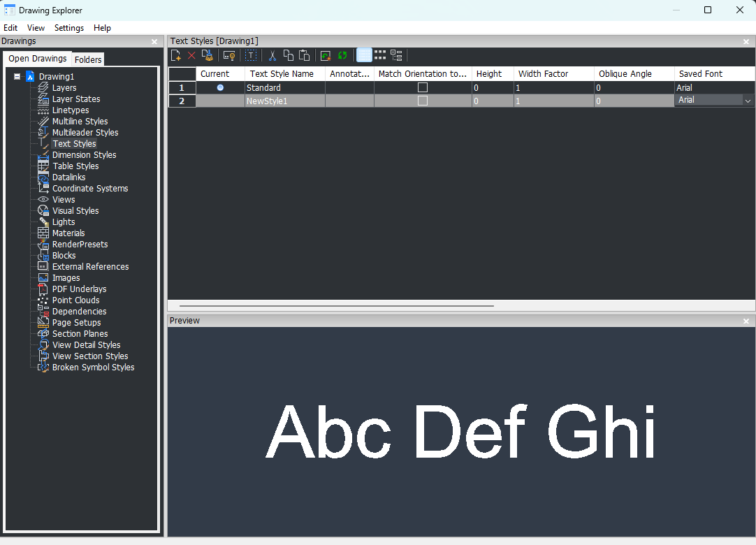Click the Purge broom icon
Image resolution: width=756 pixels, height=545 pixels.
[207, 55]
